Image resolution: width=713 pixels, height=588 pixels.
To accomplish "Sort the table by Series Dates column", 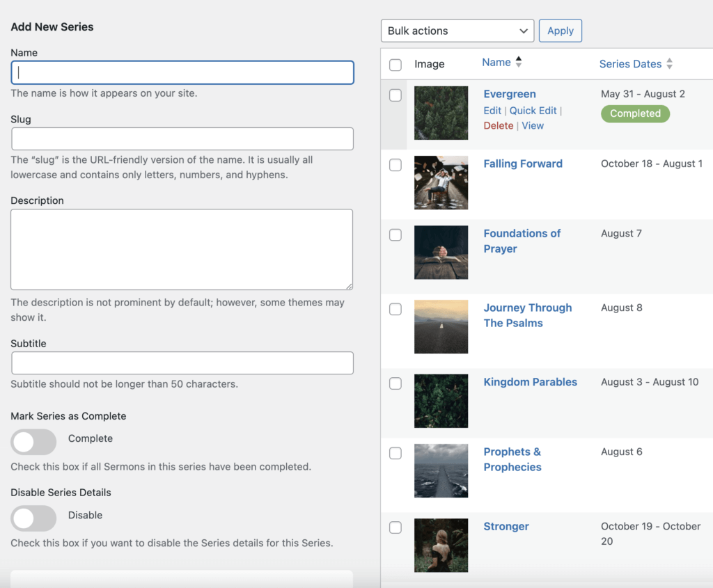I will pos(630,64).
